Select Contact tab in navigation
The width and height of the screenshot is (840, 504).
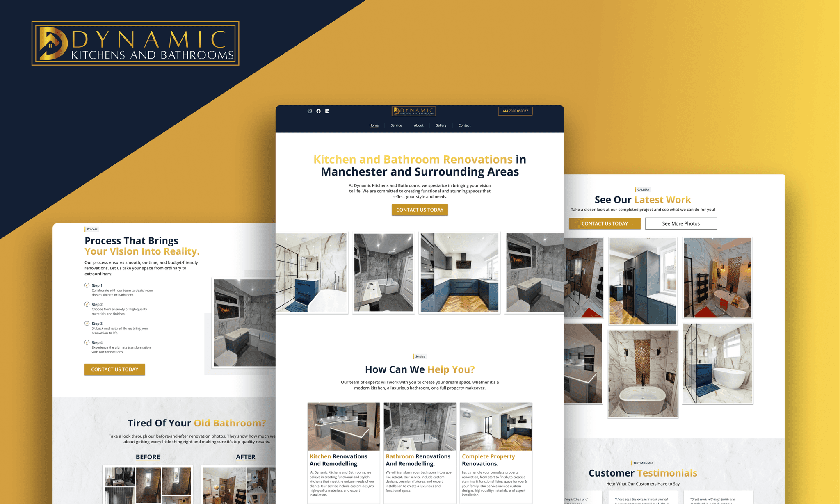tap(464, 125)
